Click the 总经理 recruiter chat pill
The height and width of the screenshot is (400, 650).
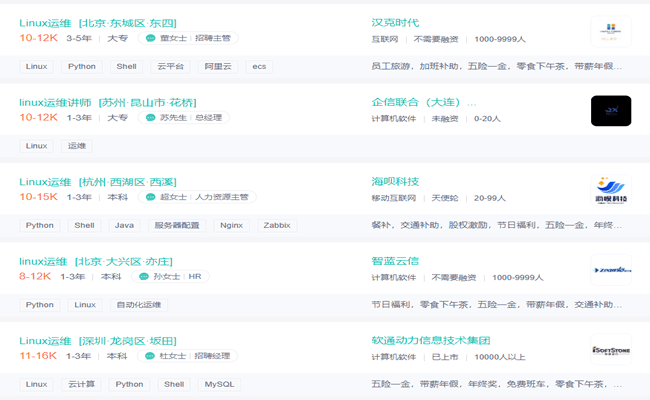point(184,118)
